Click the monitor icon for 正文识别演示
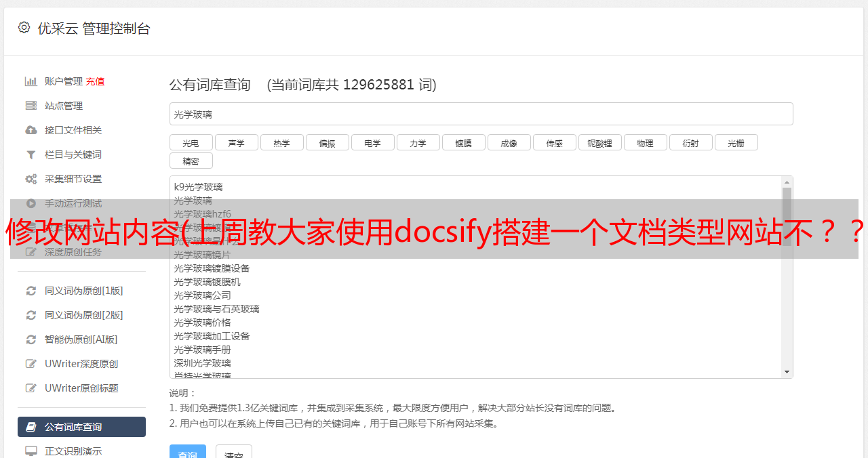This screenshot has height=458, width=868. click(x=31, y=451)
